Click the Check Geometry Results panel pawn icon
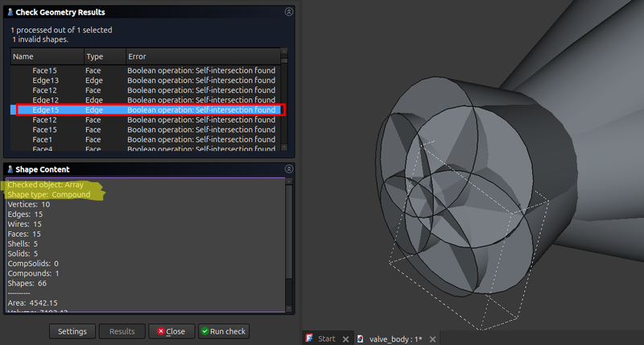 [10, 12]
